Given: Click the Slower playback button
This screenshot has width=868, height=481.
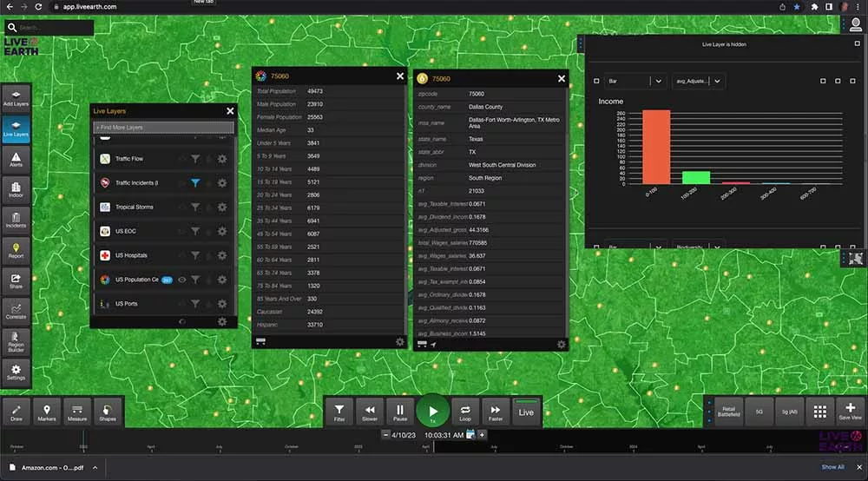Looking at the screenshot, I should [x=370, y=412].
